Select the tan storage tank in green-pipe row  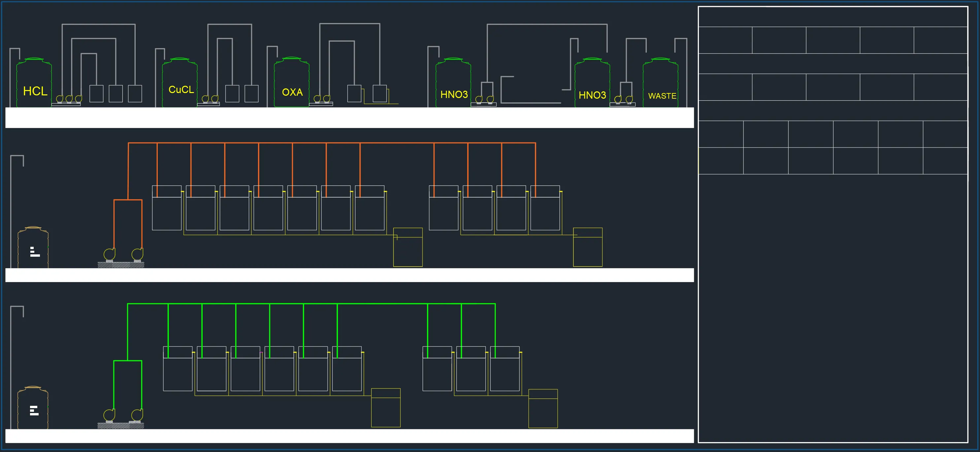(x=33, y=407)
